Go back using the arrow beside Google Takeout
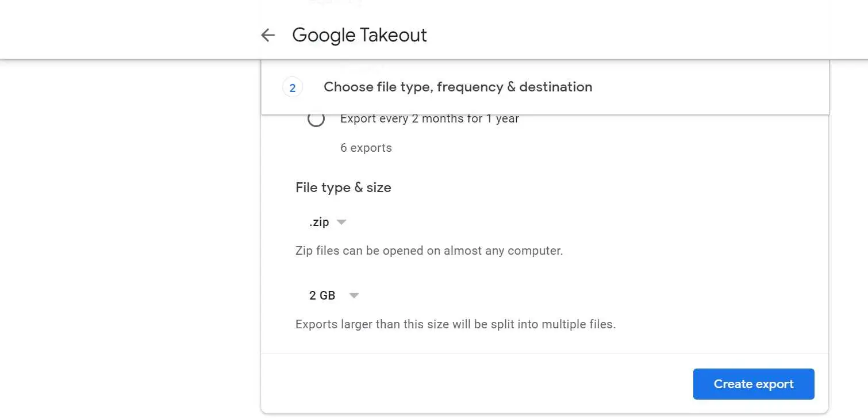Viewport: 868px width, 418px height. click(x=268, y=35)
